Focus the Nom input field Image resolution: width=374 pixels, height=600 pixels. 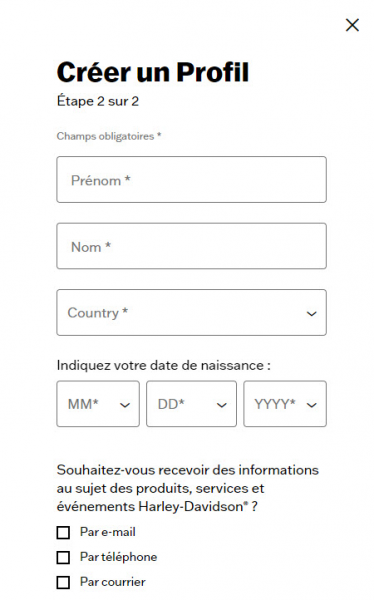click(191, 246)
